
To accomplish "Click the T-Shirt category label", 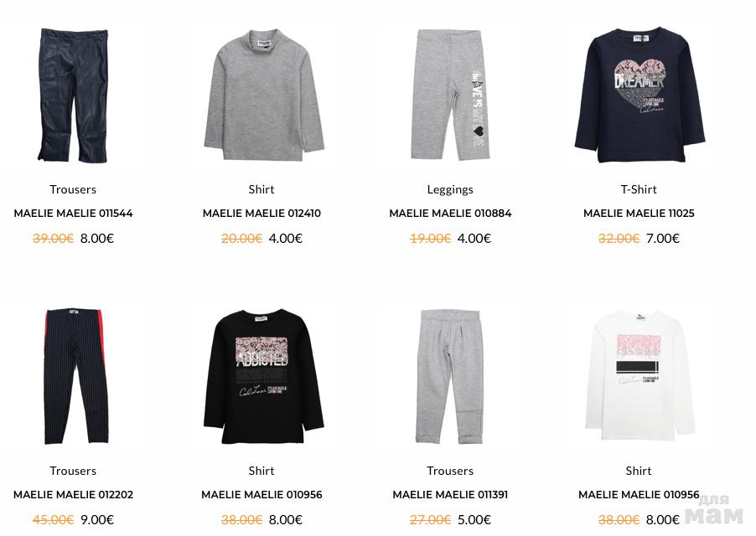I will (639, 189).
